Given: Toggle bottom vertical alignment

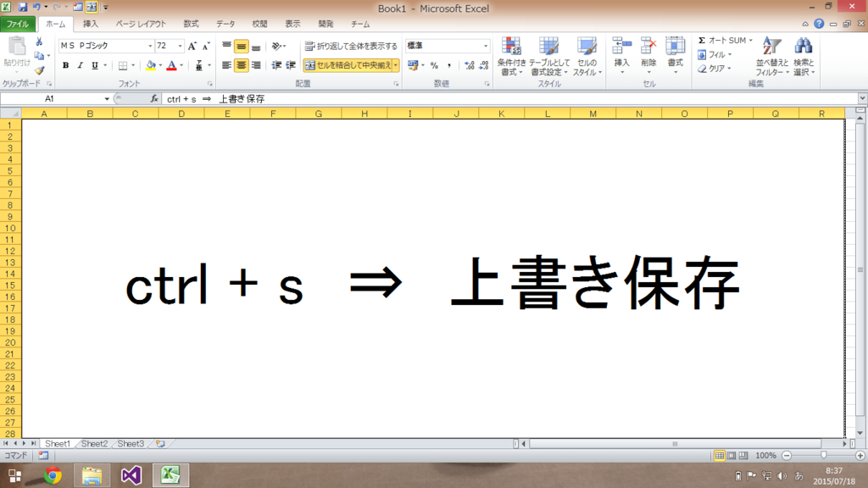Looking at the screenshot, I should pyautogui.click(x=256, y=46).
